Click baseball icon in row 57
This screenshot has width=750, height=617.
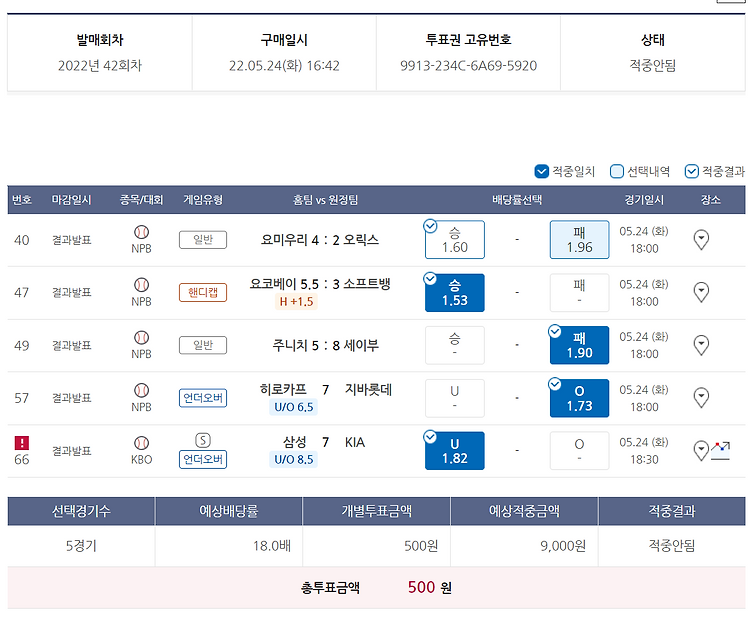(142, 390)
